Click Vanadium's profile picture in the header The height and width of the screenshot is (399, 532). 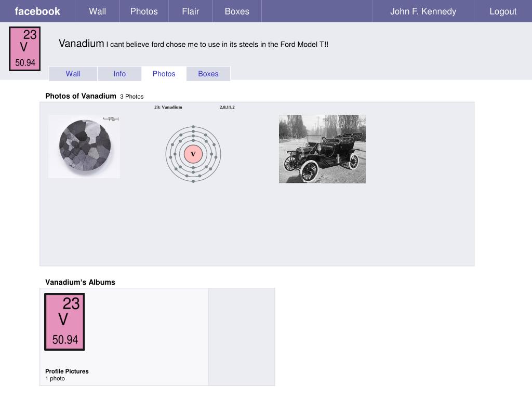25,49
